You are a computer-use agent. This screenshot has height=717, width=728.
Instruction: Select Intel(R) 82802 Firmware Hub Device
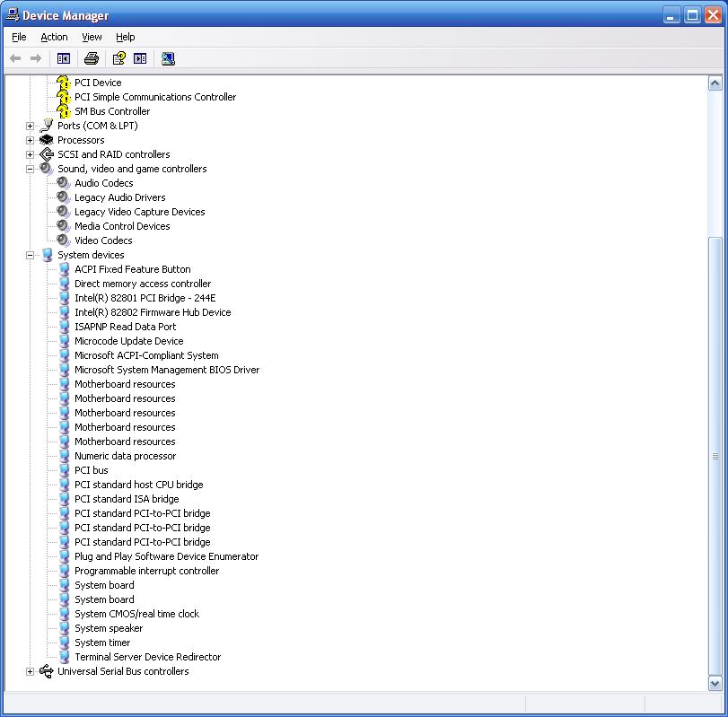coord(153,312)
